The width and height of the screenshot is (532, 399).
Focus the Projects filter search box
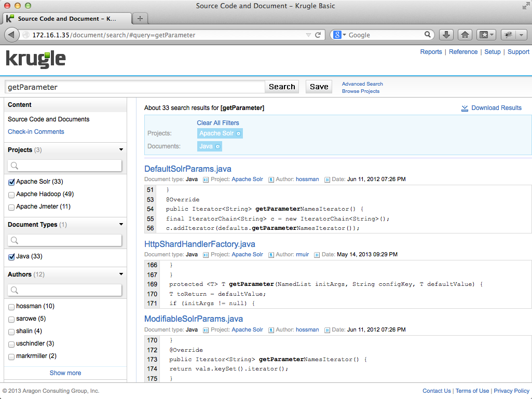(64, 166)
